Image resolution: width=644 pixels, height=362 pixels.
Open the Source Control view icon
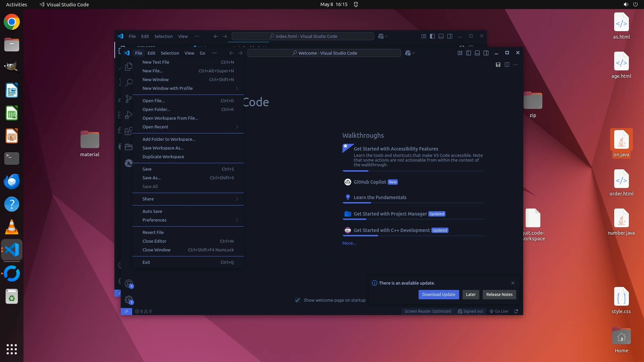128,99
